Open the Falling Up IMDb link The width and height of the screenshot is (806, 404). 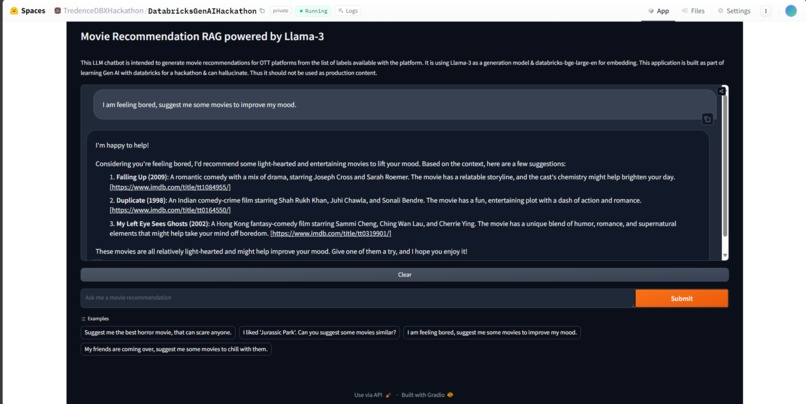coord(170,187)
